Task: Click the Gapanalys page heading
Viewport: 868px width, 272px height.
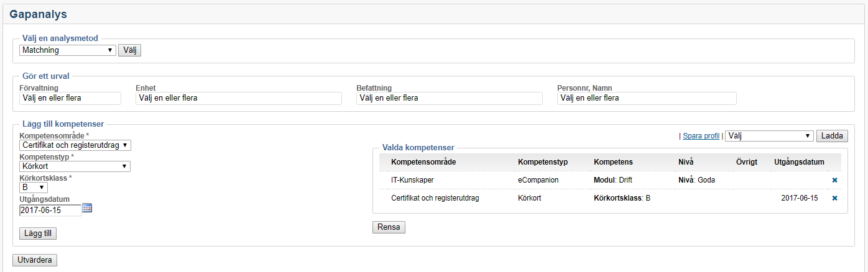Action: click(x=38, y=14)
